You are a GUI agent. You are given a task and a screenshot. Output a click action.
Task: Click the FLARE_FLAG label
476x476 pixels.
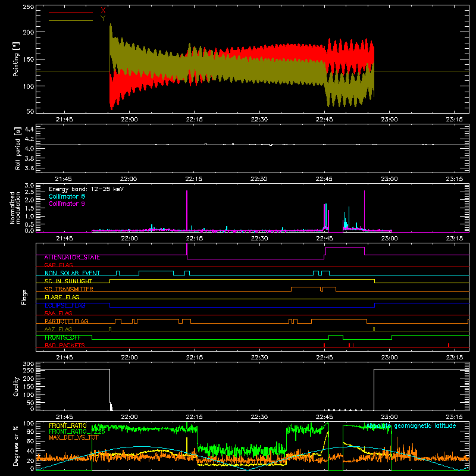tap(62, 297)
